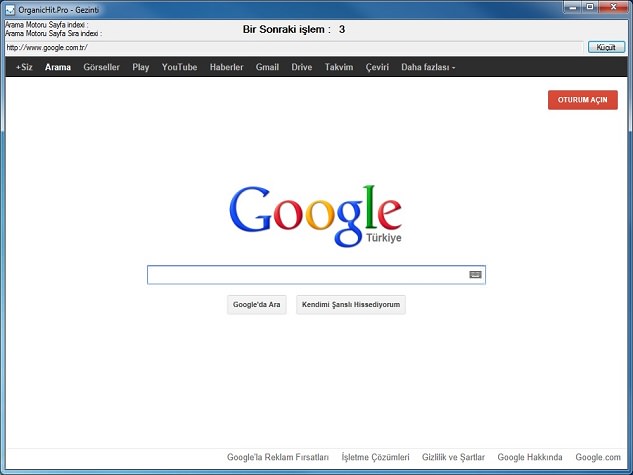Screen dimensions: 633x475
Task: Go to Play in the Google bar
Action: point(140,67)
